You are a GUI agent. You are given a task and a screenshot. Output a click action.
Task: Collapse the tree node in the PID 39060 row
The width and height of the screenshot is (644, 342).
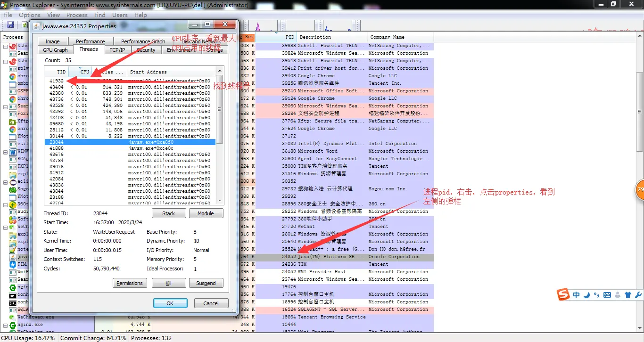click(5, 106)
